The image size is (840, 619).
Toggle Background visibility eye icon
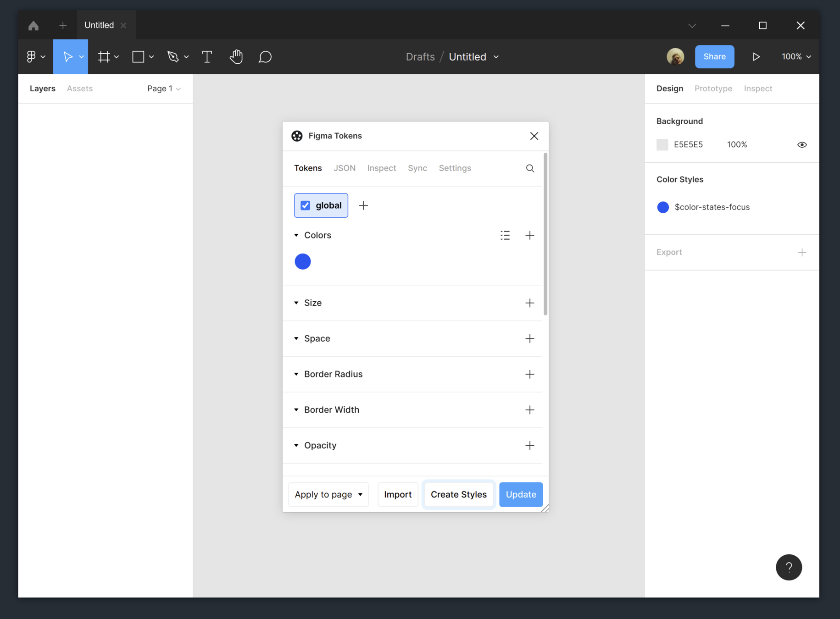[x=802, y=144]
